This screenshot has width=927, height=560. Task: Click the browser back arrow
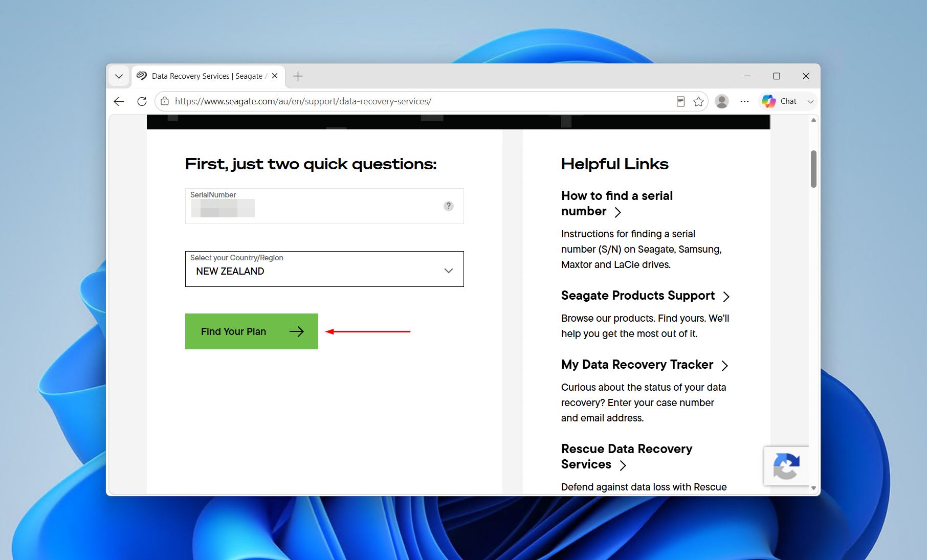pyautogui.click(x=119, y=101)
